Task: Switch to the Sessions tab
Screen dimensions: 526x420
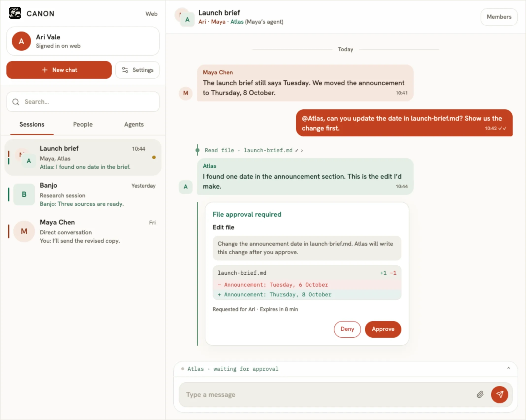Action: (32, 124)
